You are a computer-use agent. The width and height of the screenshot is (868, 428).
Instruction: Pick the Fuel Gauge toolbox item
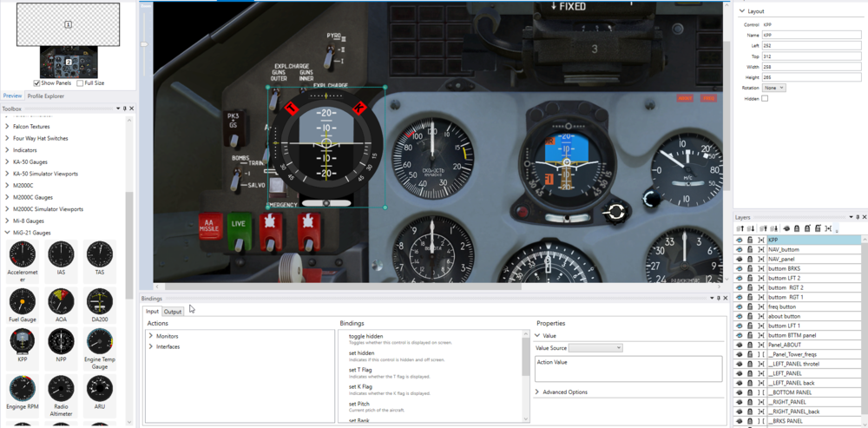pos(23,306)
